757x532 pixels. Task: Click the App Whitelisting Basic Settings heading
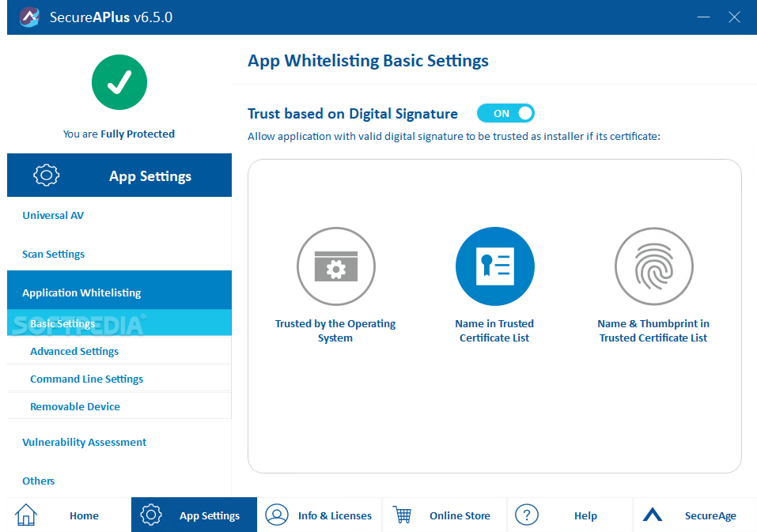(368, 61)
